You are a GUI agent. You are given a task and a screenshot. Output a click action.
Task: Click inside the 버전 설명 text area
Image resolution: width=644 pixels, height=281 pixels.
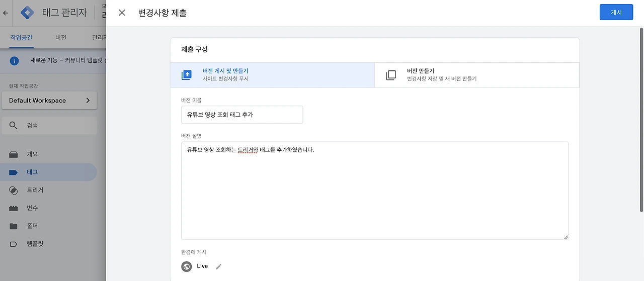[374, 190]
